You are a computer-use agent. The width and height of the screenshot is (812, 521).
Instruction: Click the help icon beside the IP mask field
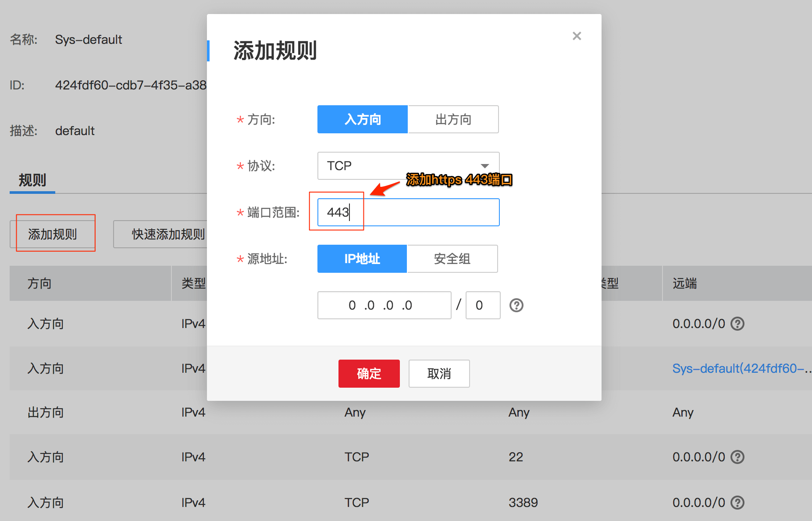pos(516,305)
